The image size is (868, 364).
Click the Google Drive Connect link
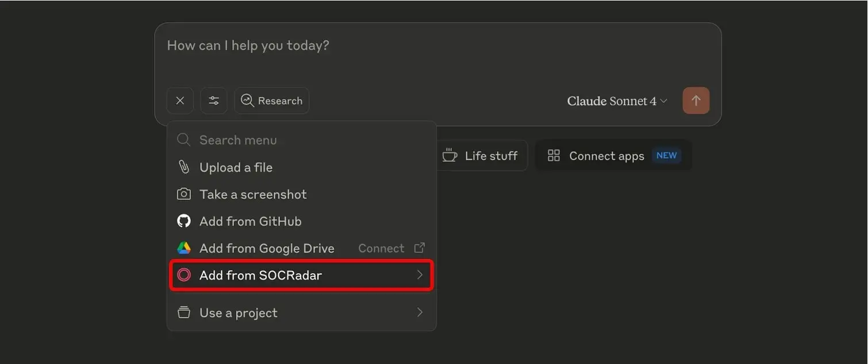pyautogui.click(x=391, y=249)
